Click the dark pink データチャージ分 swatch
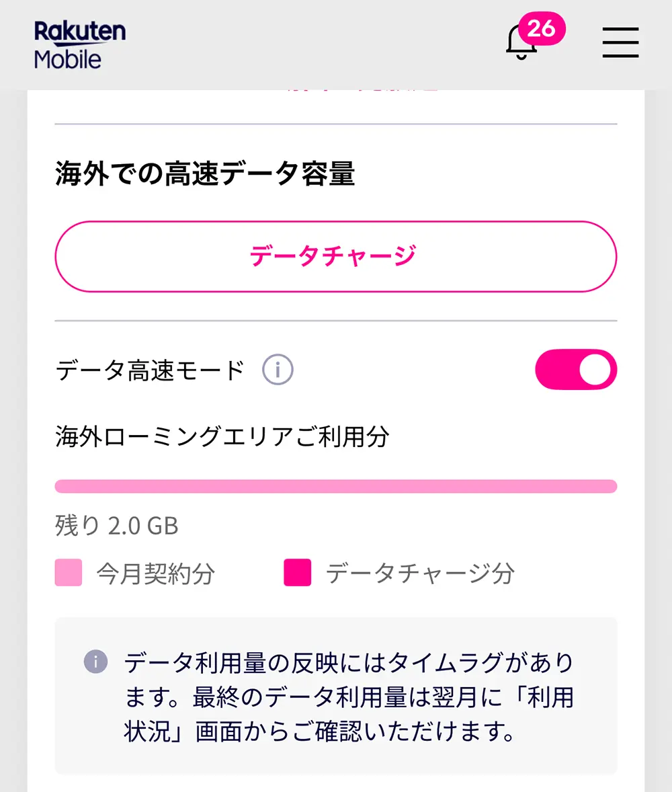This screenshot has width=672, height=792. coord(298,573)
